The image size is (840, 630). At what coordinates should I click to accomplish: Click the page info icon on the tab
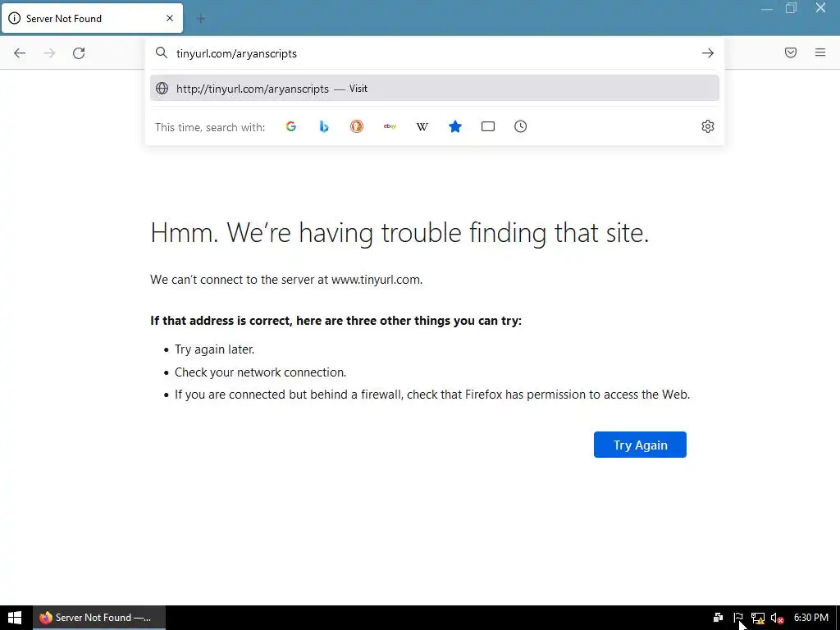(x=15, y=18)
